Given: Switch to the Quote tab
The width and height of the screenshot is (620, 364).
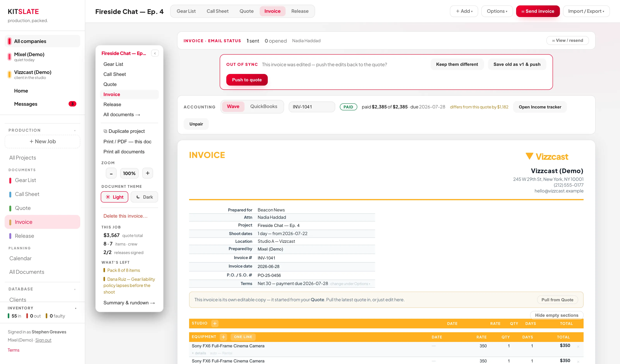Looking at the screenshot, I should point(246,11).
